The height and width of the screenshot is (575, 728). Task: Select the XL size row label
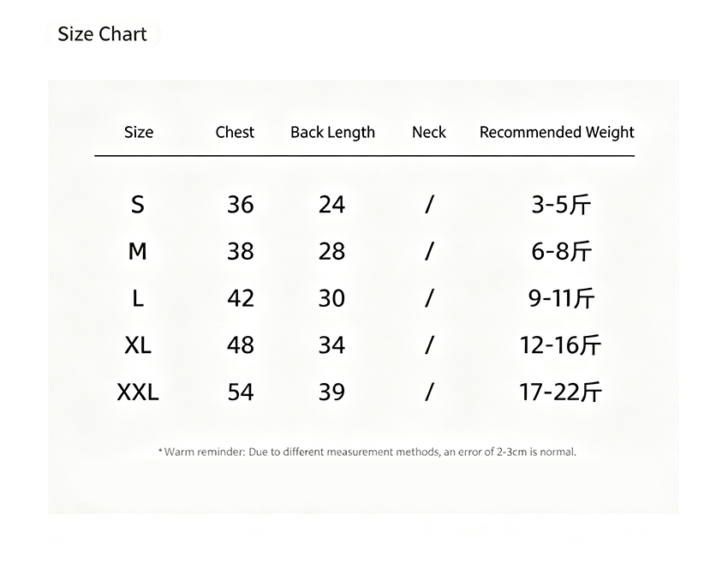[x=138, y=345]
